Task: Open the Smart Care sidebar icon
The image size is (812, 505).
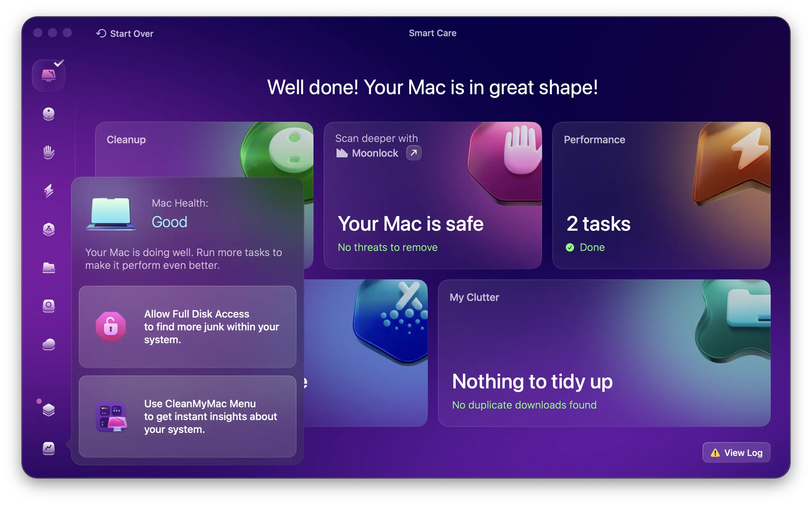Action: click(48, 76)
